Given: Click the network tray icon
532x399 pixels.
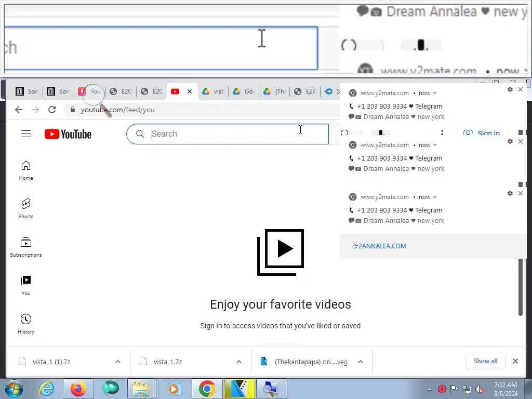Looking at the screenshot, I should click(x=467, y=389).
